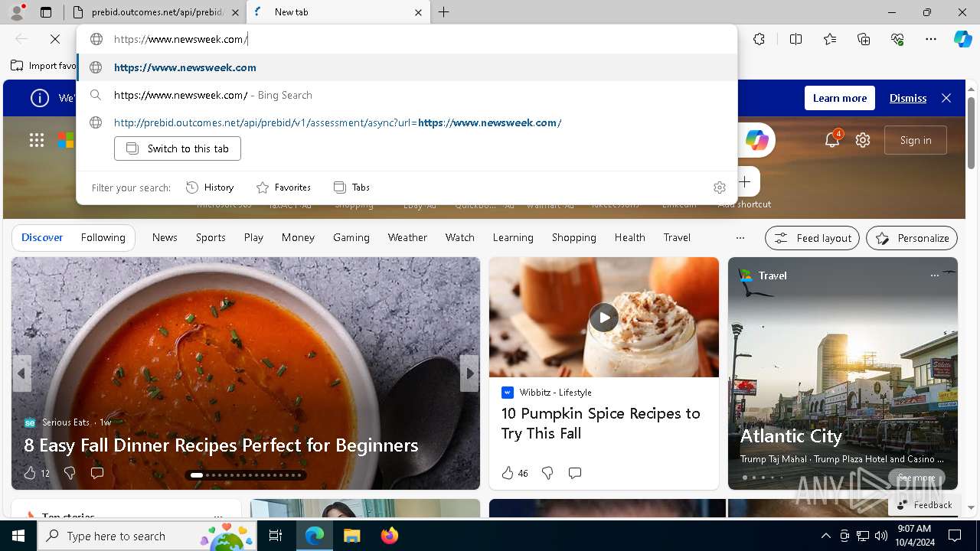The image size is (980, 551).
Task: Click inside the address bar URL field
Action: point(407,39)
